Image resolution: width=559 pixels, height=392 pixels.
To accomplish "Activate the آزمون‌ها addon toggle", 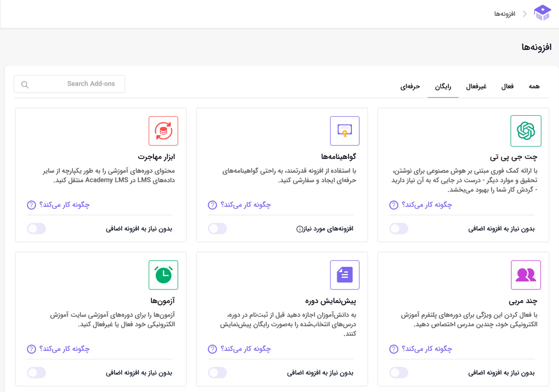I will coord(36,373).
